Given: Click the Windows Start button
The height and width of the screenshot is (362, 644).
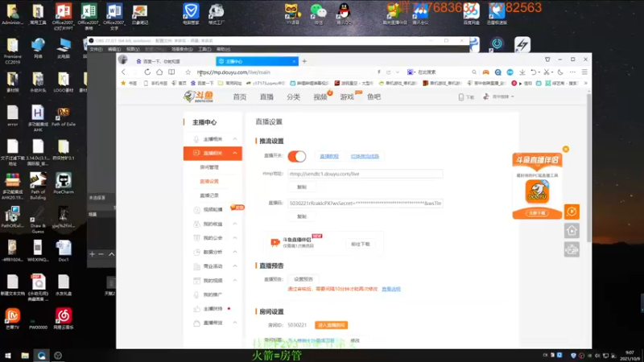Looking at the screenshot, I should (x=8, y=356).
